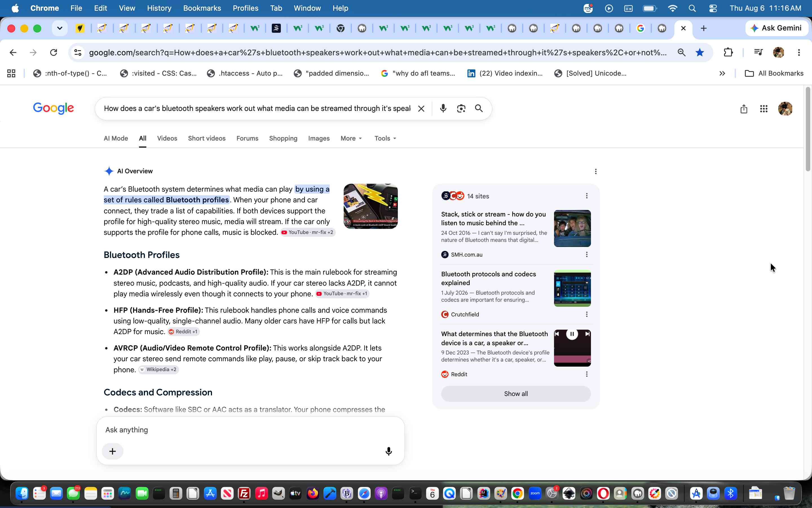
Task: Open a new tab with the plus button
Action: click(x=704, y=28)
